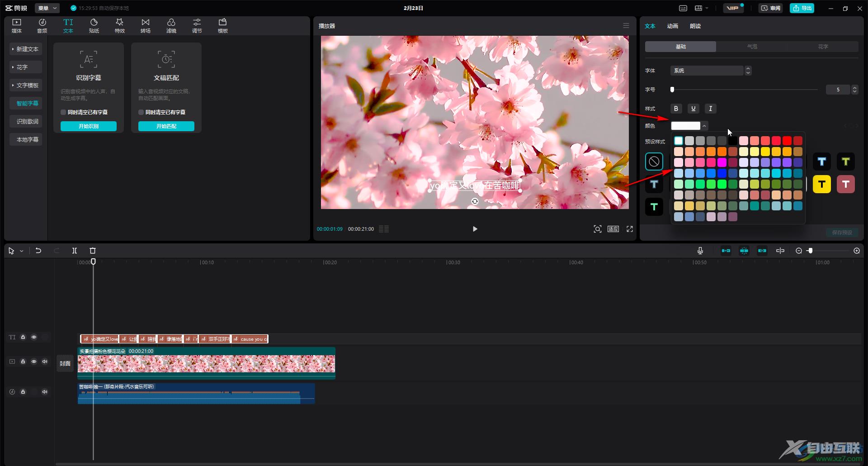Toggle 同时清空已有字幕 under 识别字幕
868x466 pixels.
pyautogui.click(x=63, y=112)
